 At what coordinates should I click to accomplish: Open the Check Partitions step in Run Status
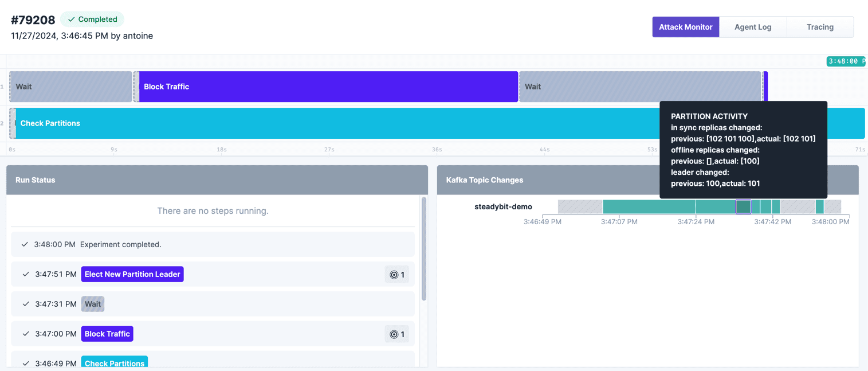click(x=114, y=363)
